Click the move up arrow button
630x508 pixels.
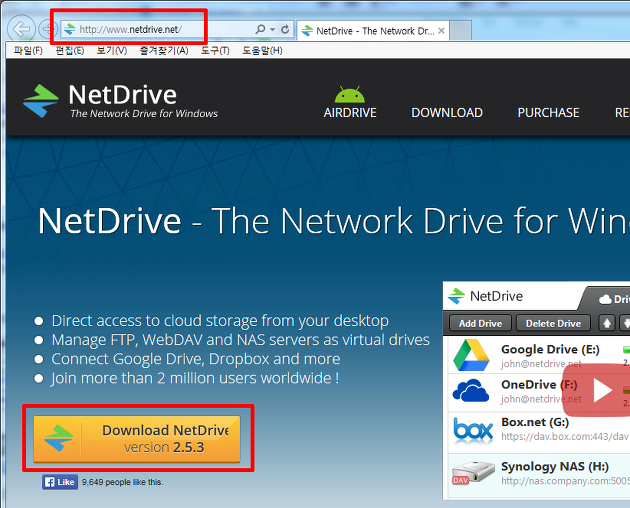coord(607,323)
